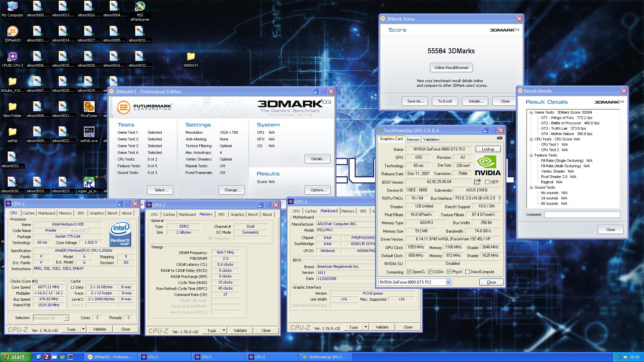The width and height of the screenshot is (644, 362).
Task: Launch the MSI Afterburner desktop shortcut
Action: pos(140,11)
